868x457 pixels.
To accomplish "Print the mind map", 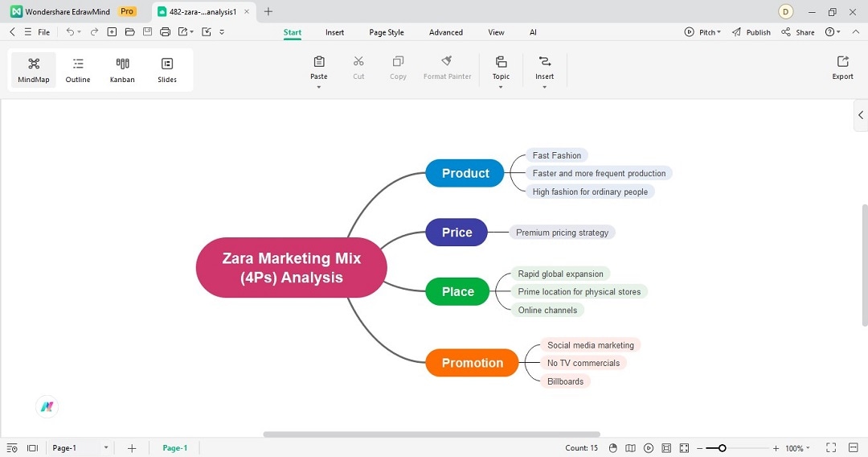I will (x=165, y=32).
